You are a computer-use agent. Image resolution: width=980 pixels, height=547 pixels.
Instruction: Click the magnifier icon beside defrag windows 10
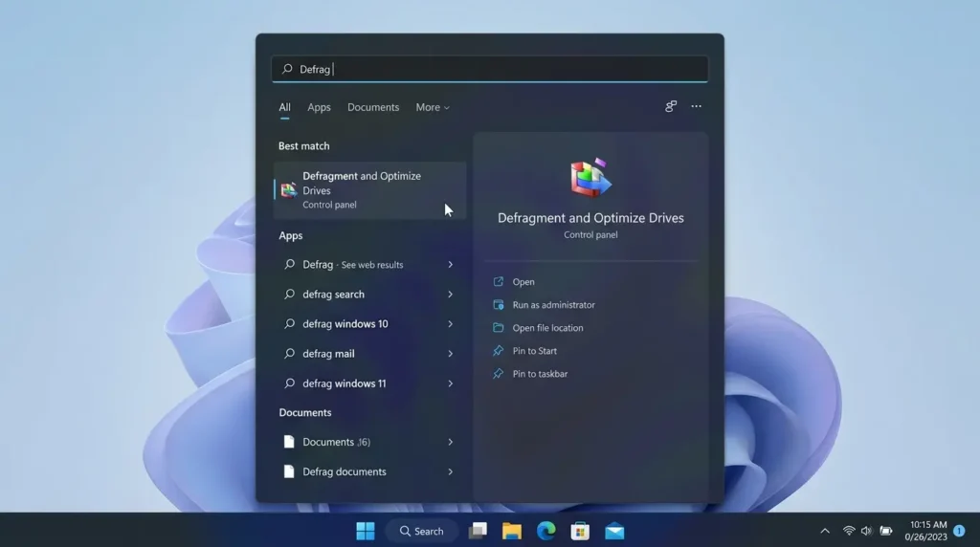click(289, 323)
